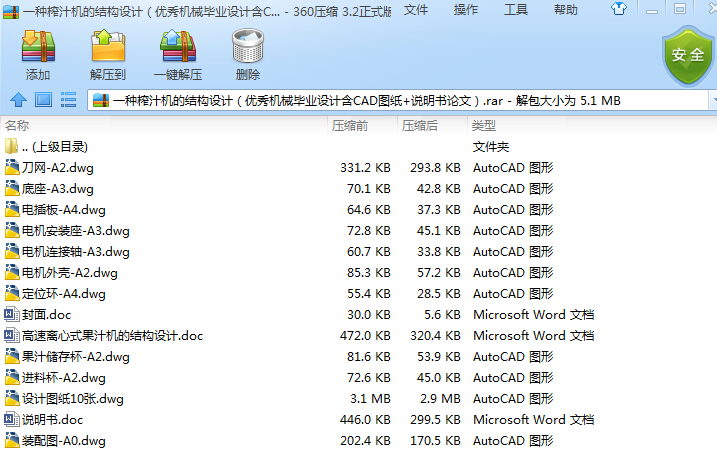Click the 文件夹 type label
Image resolution: width=717 pixels, height=456 pixels.
pos(491,147)
